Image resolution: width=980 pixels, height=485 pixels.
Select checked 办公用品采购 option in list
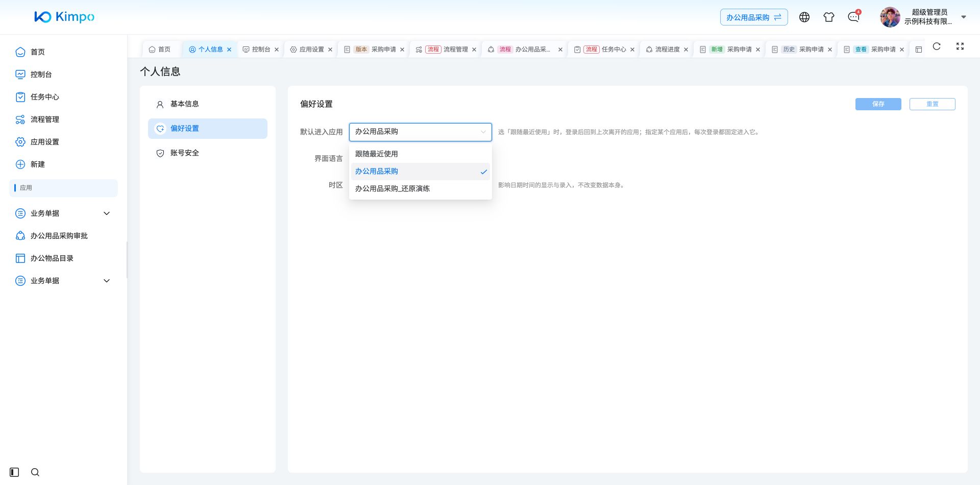pos(421,172)
